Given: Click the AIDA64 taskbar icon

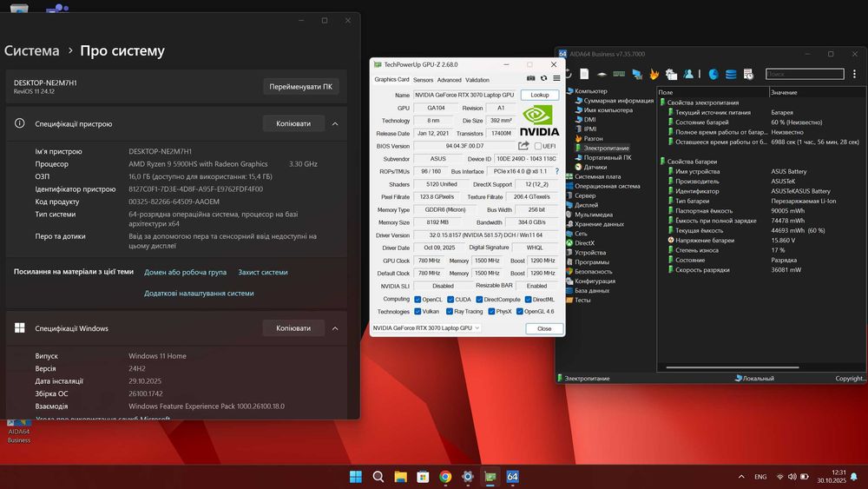Looking at the screenshot, I should click(x=513, y=476).
